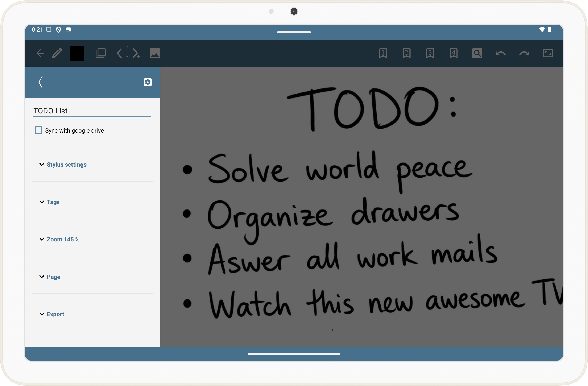Add next page with arrow-plus

(136, 53)
